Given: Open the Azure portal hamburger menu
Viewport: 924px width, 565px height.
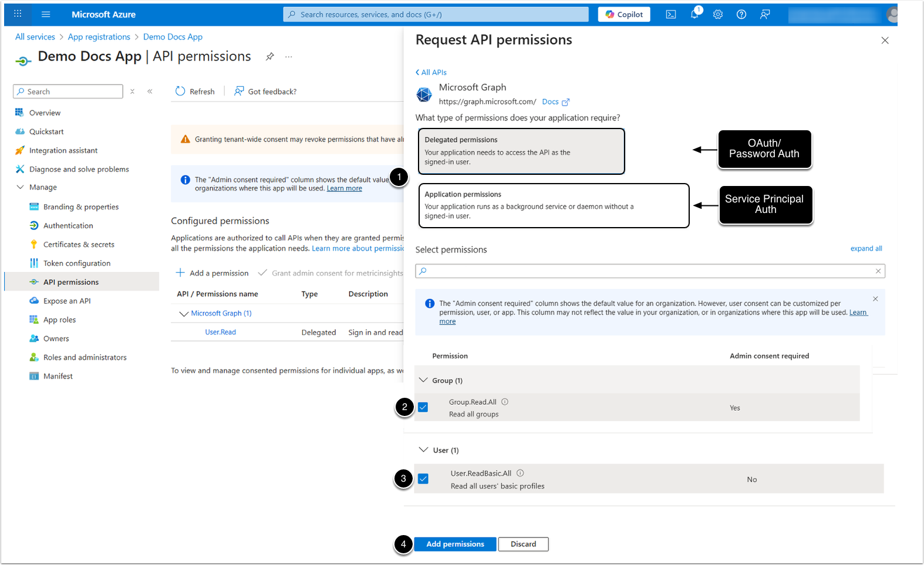Looking at the screenshot, I should click(46, 15).
